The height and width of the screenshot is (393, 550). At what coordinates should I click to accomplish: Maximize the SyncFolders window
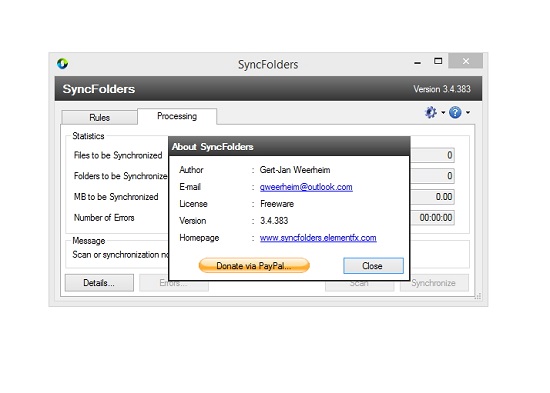click(438, 61)
